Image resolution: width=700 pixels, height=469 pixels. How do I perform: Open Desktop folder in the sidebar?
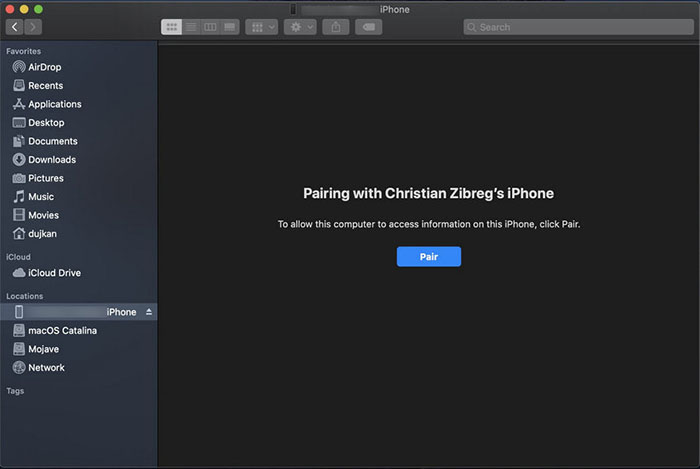[79, 122]
